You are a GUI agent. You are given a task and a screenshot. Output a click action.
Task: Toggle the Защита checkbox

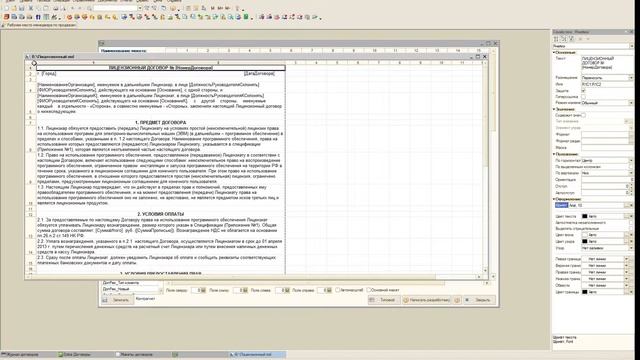[x=583, y=90]
